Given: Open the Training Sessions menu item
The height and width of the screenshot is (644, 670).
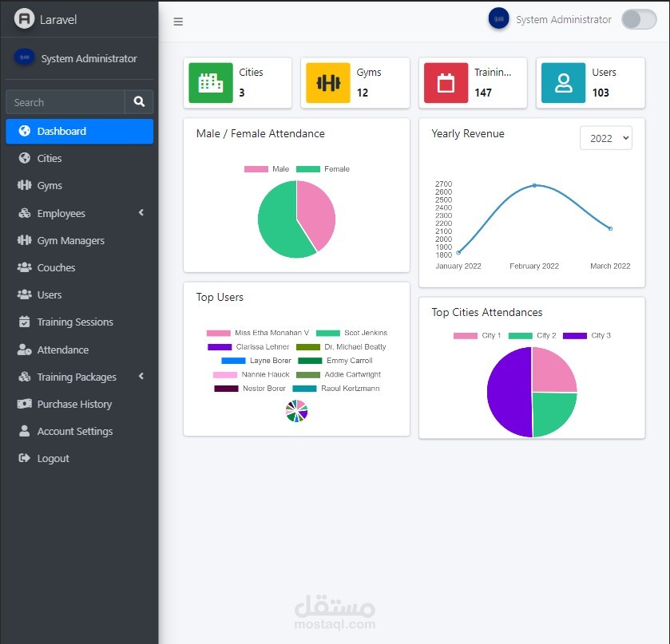Looking at the screenshot, I should (x=80, y=322).
